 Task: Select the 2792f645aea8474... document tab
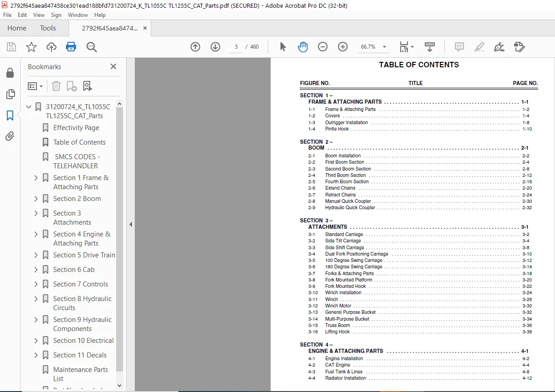[x=110, y=28]
